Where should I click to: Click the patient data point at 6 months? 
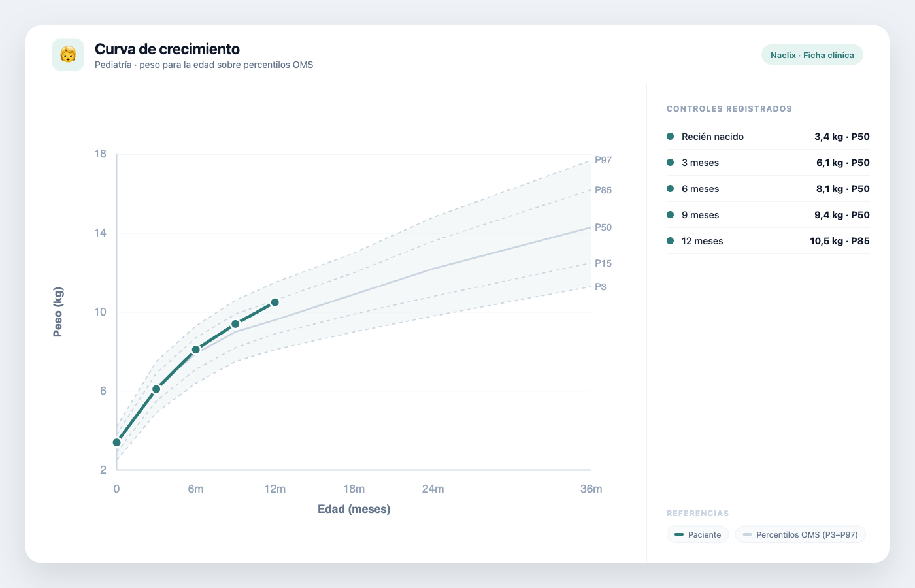click(x=196, y=350)
